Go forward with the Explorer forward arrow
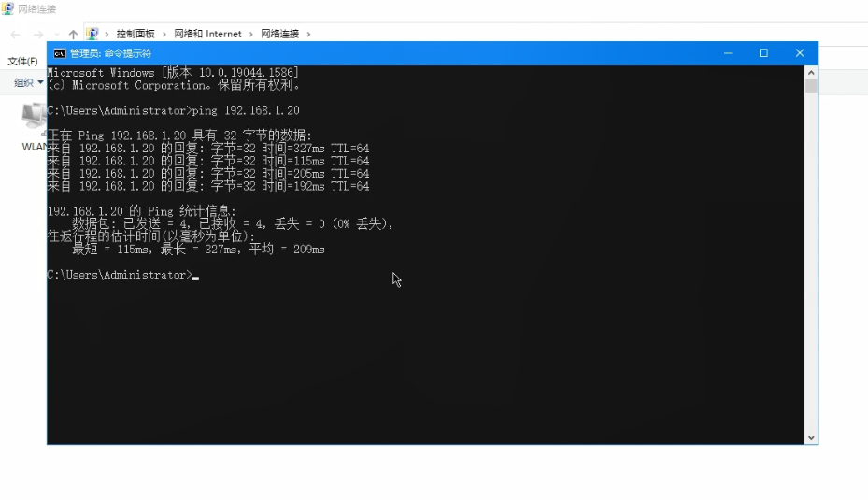 tap(38, 35)
